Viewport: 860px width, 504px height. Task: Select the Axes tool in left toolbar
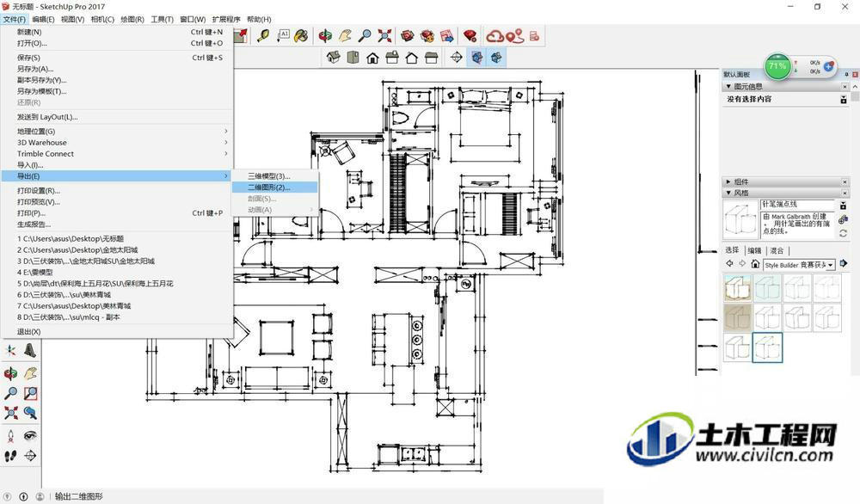(x=10, y=350)
